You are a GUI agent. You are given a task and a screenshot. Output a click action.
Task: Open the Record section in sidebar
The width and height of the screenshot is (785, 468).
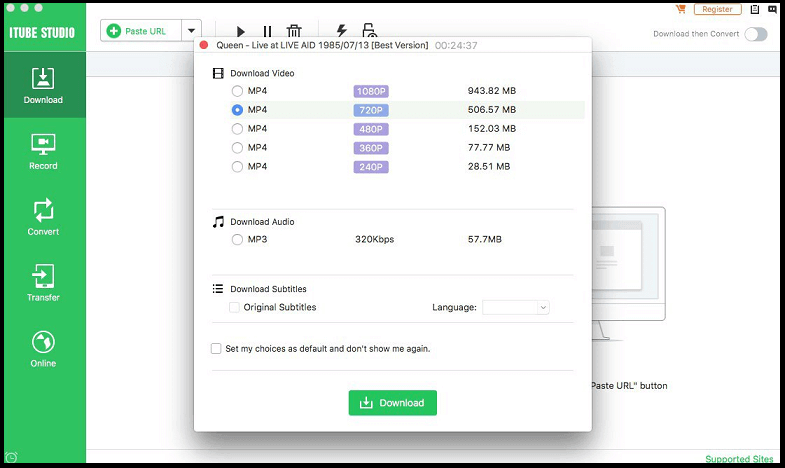pos(43,152)
